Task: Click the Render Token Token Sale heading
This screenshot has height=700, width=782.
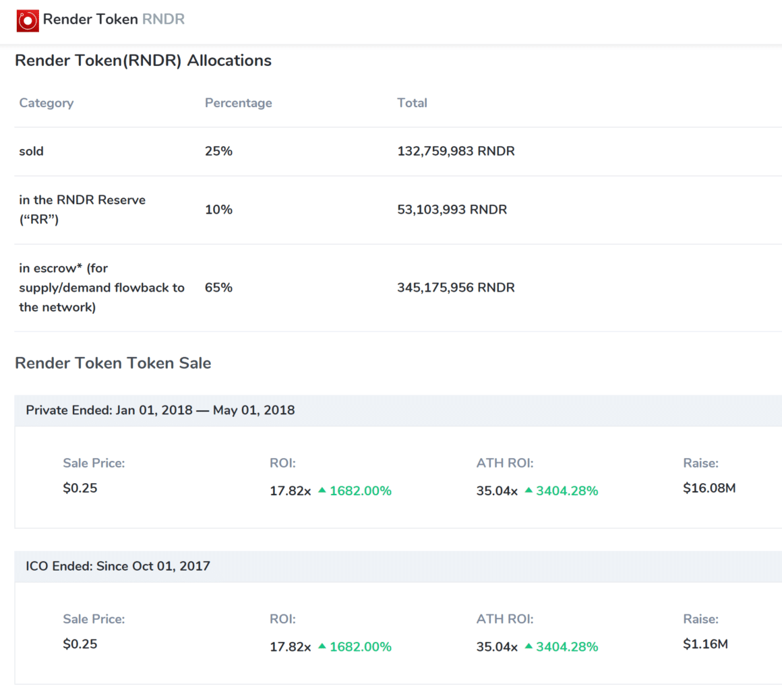Action: point(113,363)
